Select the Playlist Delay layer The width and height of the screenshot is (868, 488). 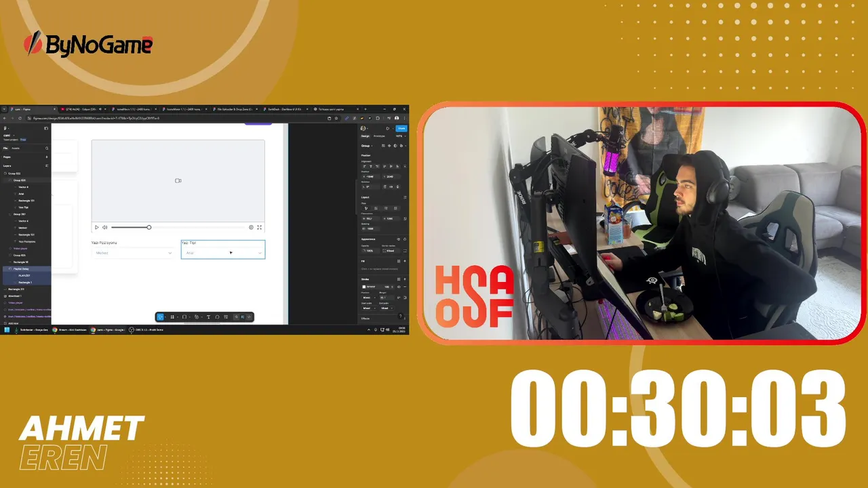click(x=21, y=268)
